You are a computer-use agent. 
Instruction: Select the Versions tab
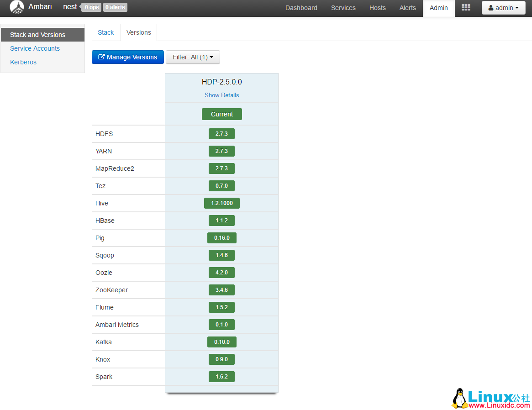pos(138,32)
